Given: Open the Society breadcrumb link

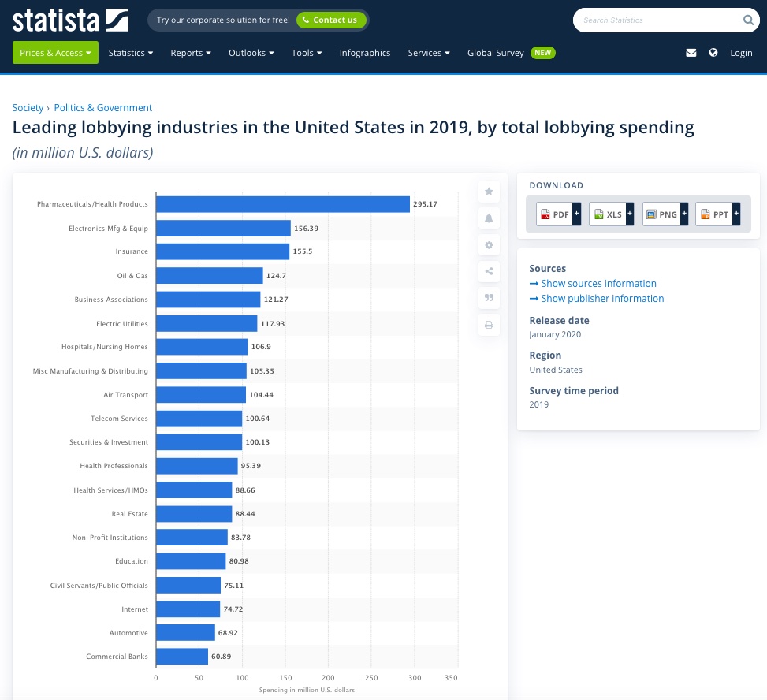Looking at the screenshot, I should (x=28, y=108).
